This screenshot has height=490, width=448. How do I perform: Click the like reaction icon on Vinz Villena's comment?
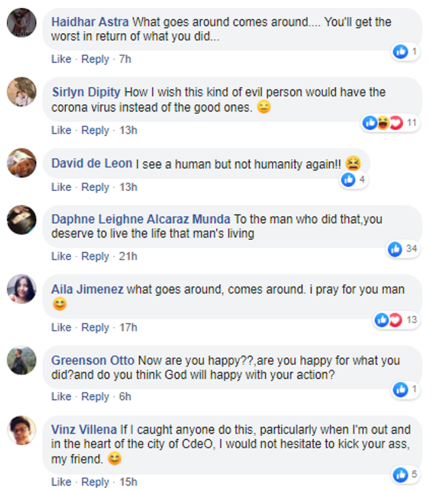[400, 475]
